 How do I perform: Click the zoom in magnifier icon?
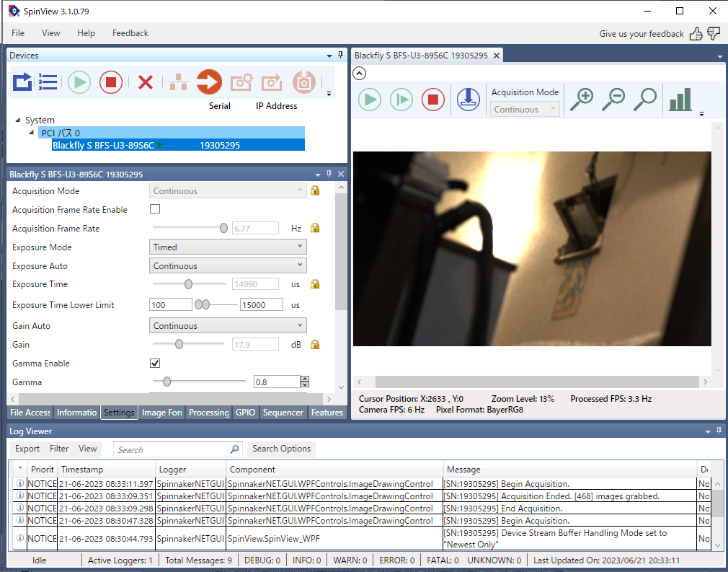[581, 100]
